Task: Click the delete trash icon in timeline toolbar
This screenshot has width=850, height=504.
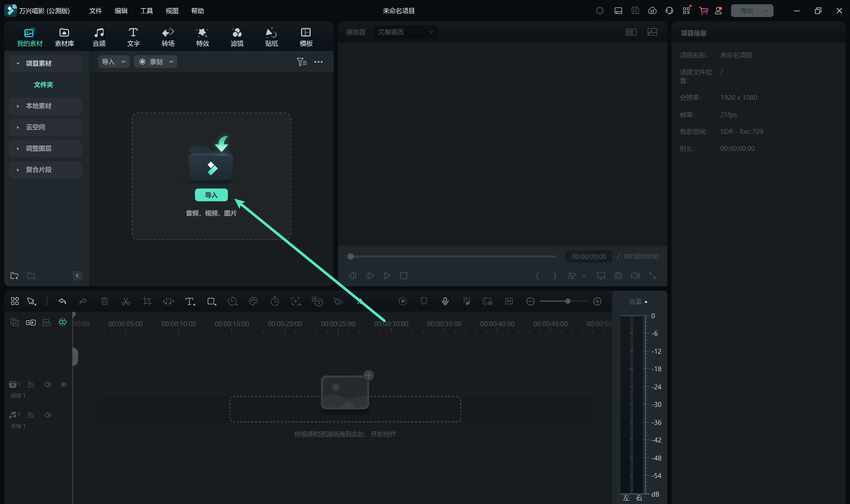Action: 105,301
